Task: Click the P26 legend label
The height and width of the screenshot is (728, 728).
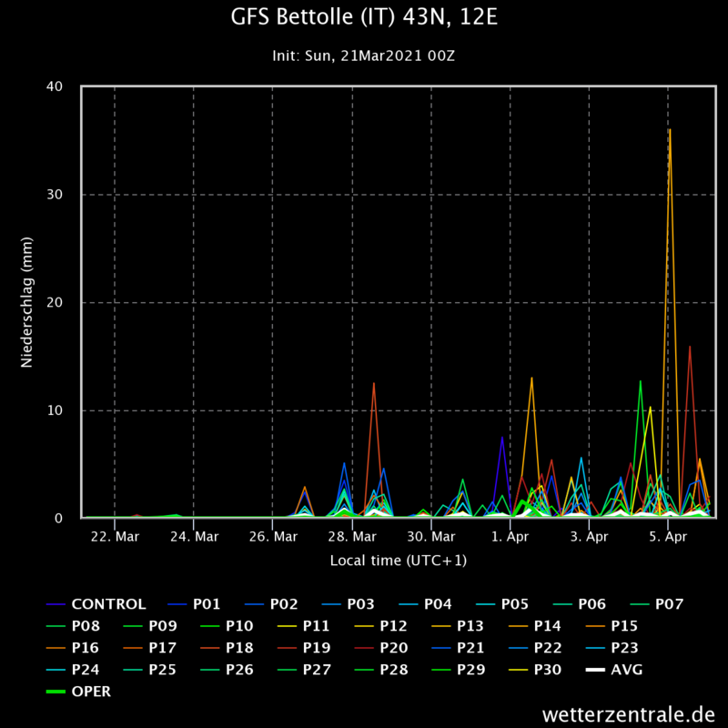Action: coord(239,670)
